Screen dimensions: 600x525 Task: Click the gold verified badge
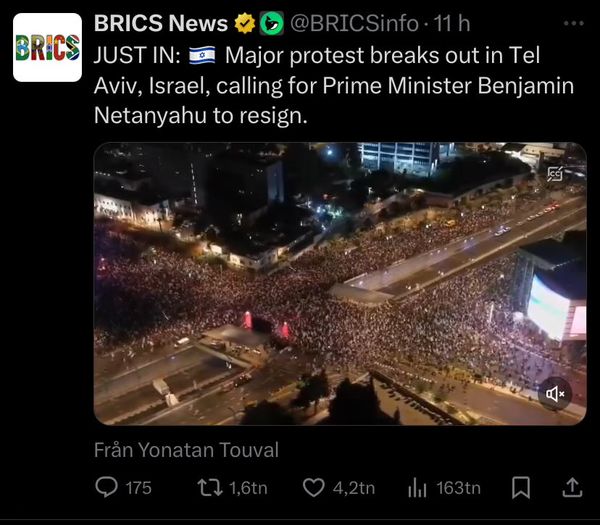coord(245,24)
